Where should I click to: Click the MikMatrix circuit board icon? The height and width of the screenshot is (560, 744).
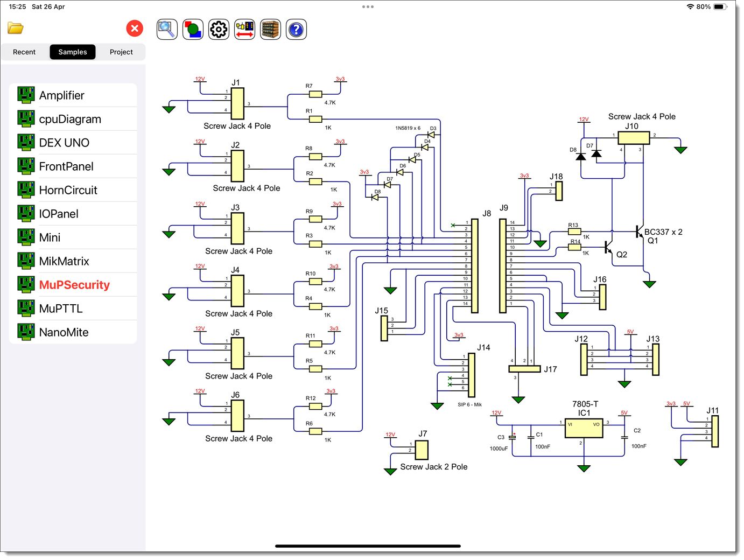(26, 261)
